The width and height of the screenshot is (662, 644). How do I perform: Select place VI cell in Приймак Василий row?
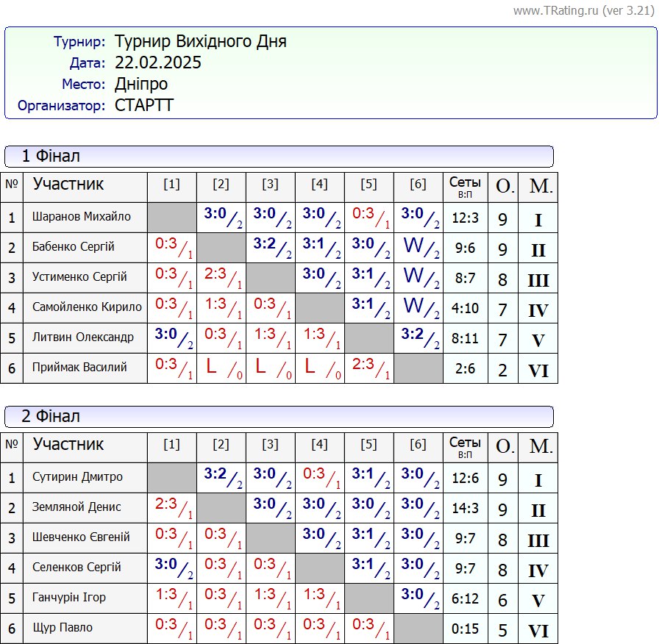(538, 371)
